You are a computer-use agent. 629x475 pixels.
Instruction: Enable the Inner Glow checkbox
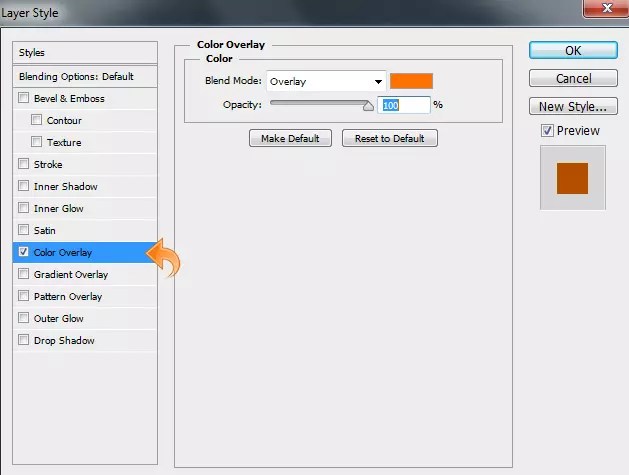click(x=24, y=208)
